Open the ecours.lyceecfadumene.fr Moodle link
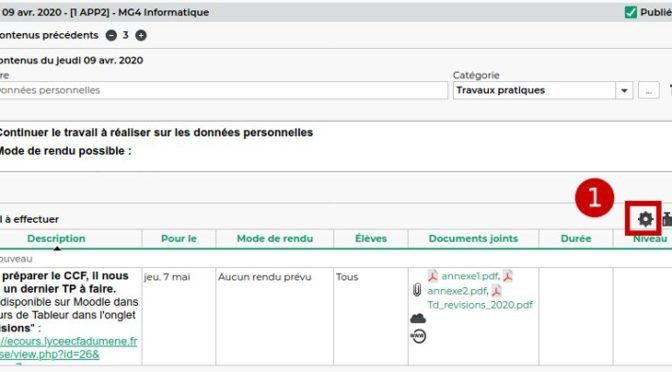This screenshot has height=372, width=672. click(69, 348)
